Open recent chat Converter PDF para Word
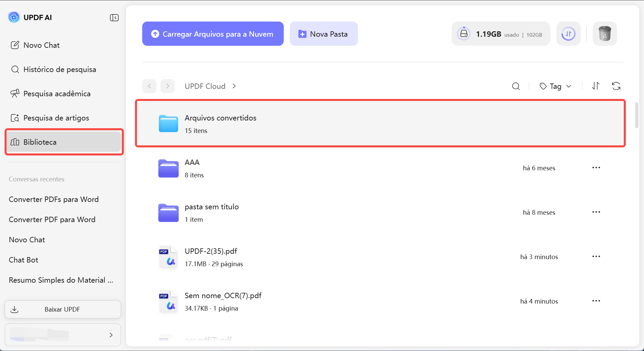Image resolution: width=644 pixels, height=351 pixels. (52, 219)
